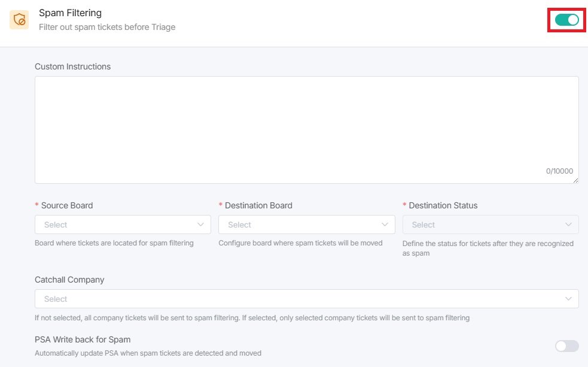
Task: Click the Spam Filtering section title
Action: click(70, 13)
